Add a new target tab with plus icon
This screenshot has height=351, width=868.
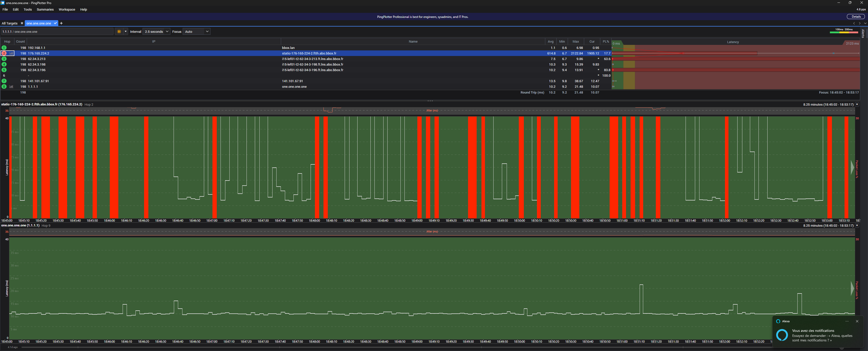(61, 23)
